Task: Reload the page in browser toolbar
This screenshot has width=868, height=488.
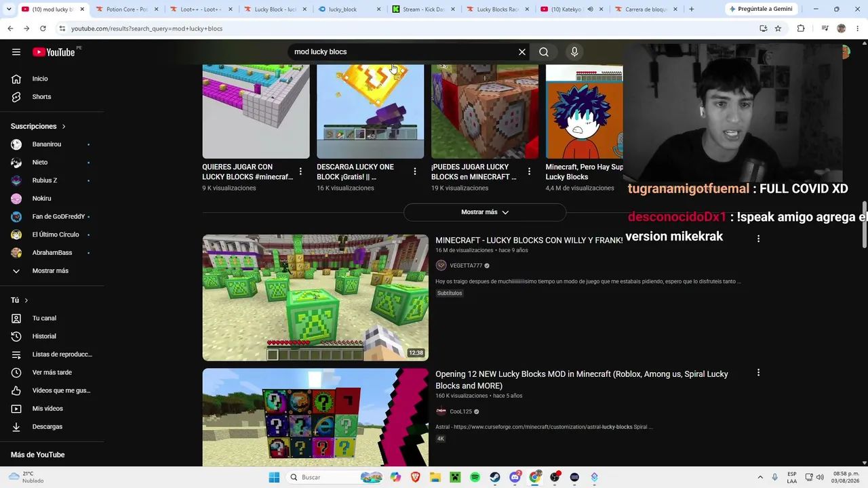Action: click(x=43, y=28)
